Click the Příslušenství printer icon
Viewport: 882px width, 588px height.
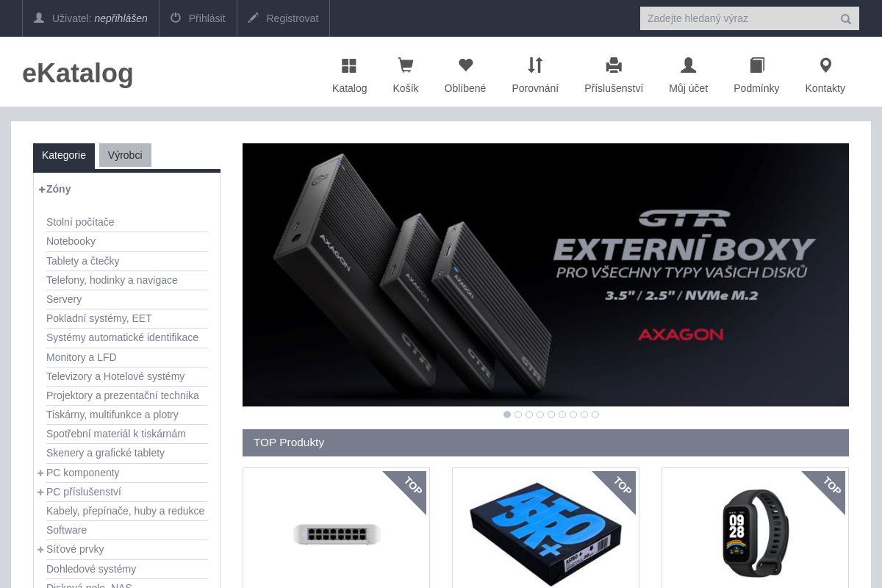click(614, 66)
